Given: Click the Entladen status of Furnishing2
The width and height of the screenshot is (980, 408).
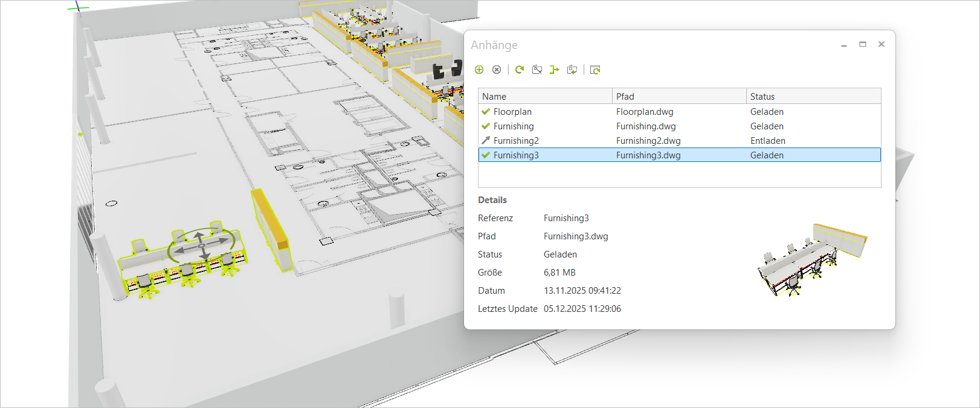Looking at the screenshot, I should [x=768, y=141].
